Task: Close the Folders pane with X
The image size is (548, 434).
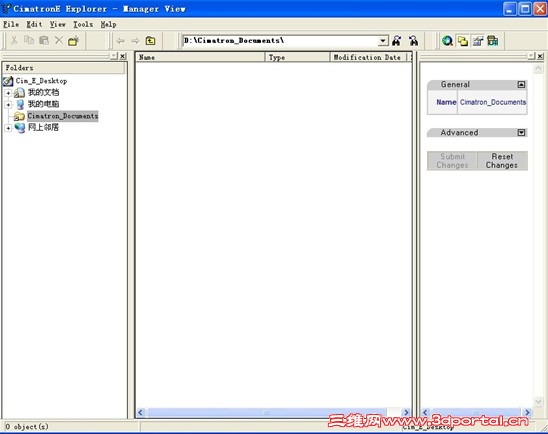Action: pos(123,56)
